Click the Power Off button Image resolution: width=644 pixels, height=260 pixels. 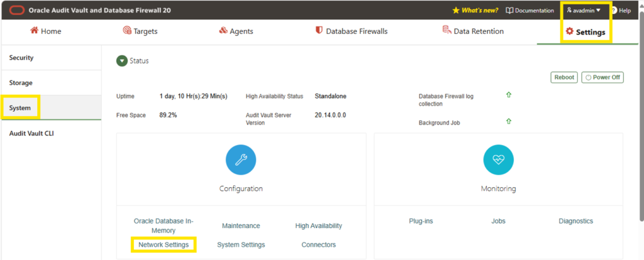(x=602, y=77)
